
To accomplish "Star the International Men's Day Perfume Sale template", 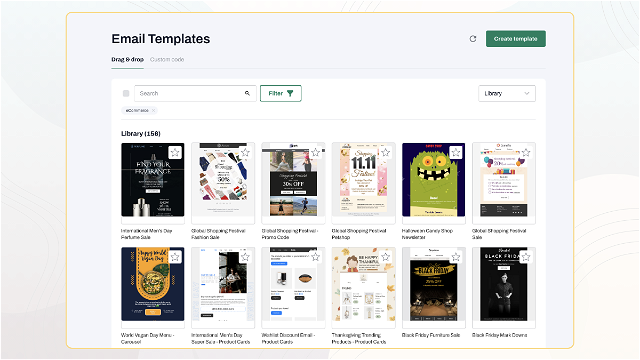I will tap(175, 152).
